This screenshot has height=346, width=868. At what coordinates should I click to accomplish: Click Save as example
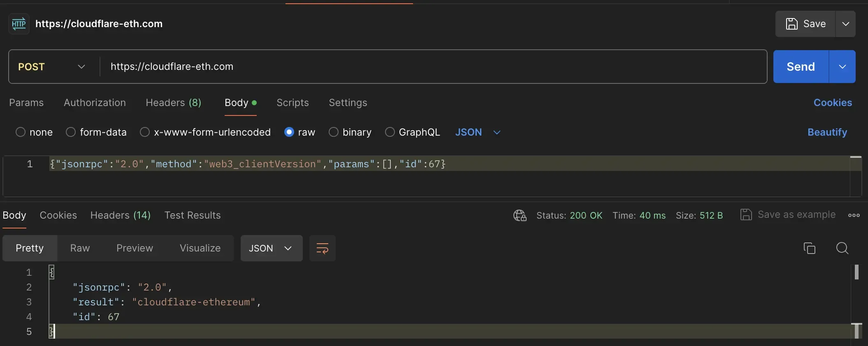(x=788, y=215)
